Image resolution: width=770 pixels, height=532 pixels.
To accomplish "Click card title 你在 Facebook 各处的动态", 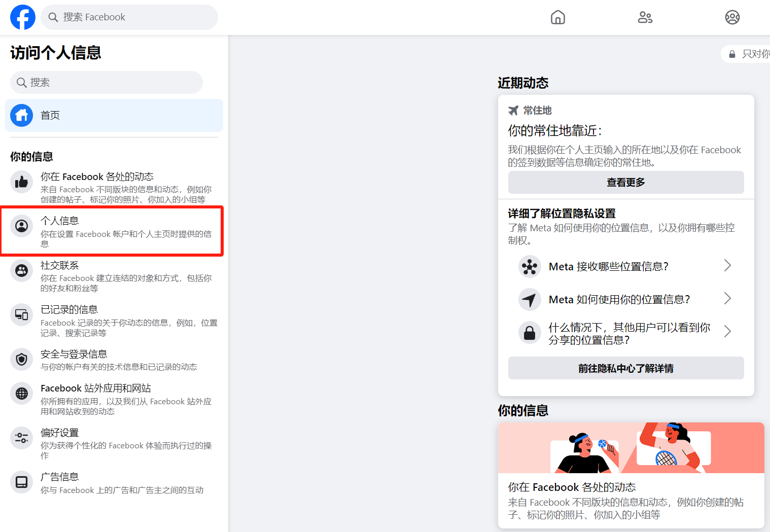I will [572, 487].
